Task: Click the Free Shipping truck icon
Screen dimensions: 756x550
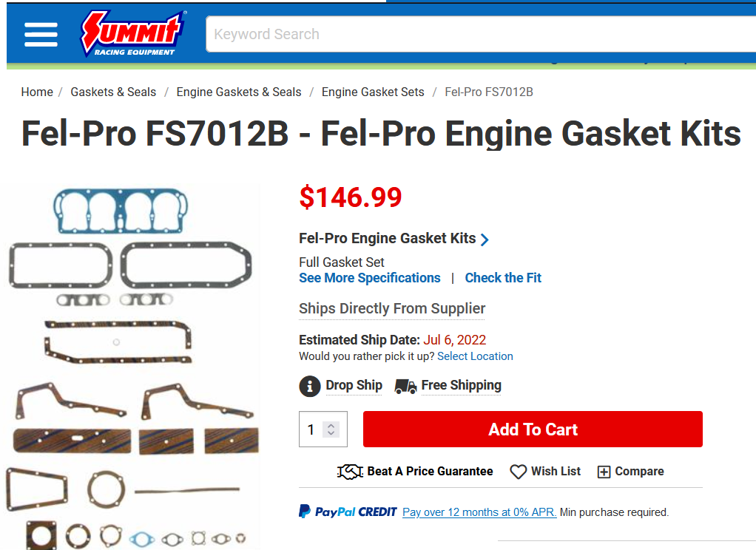Action: tap(405, 386)
